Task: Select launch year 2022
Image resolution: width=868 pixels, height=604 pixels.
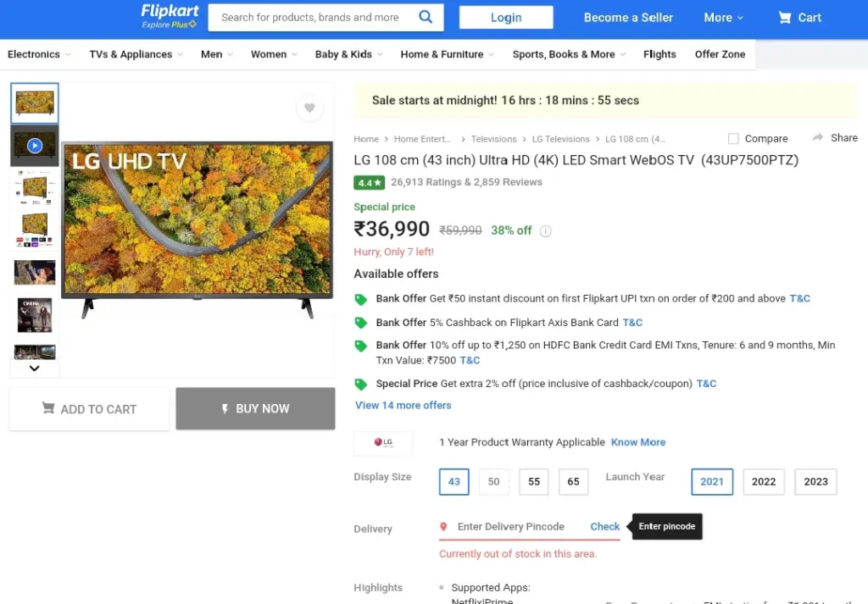Action: click(x=764, y=481)
